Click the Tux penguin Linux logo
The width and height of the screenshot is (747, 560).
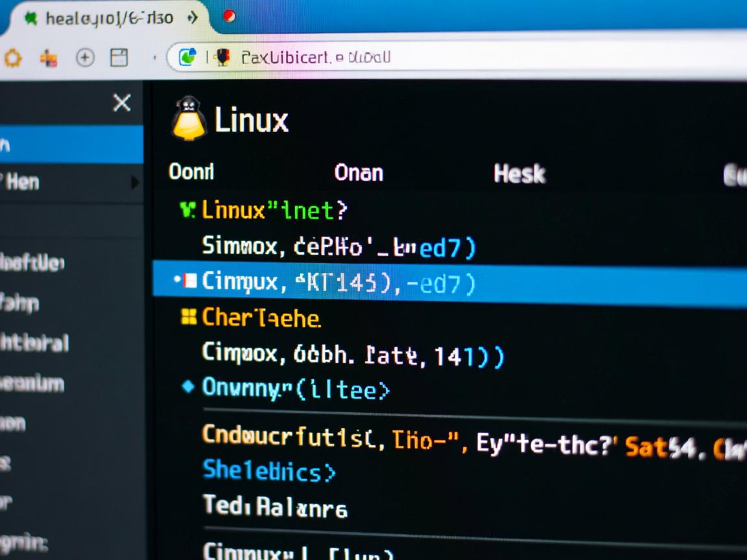click(x=187, y=118)
